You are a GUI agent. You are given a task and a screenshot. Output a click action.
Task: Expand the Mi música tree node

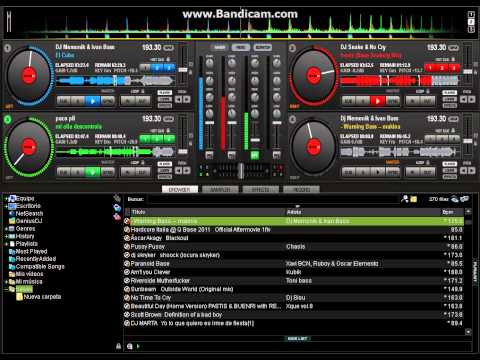(x=6, y=282)
